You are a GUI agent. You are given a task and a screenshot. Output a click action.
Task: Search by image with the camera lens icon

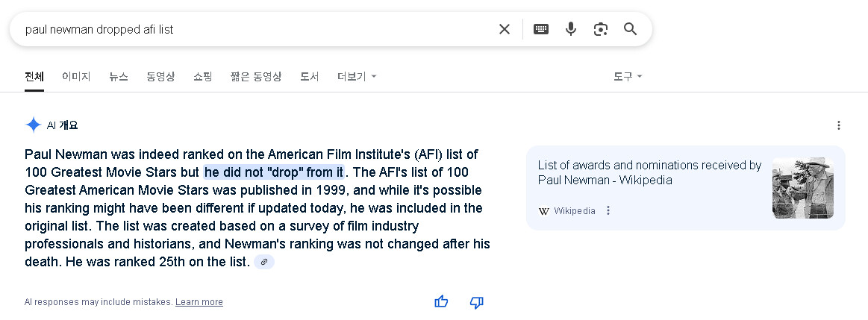coord(601,29)
